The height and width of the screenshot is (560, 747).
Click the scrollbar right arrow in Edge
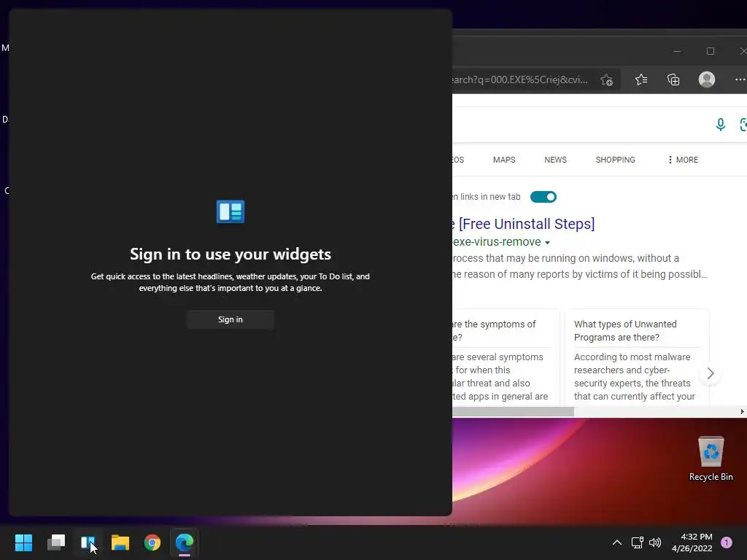(x=742, y=412)
